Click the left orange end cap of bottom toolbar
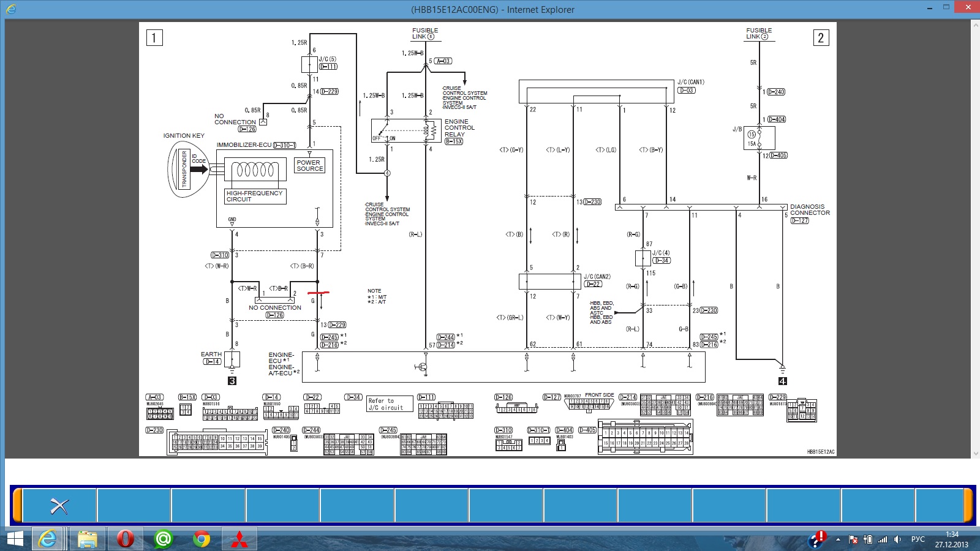The width and height of the screenshot is (980, 551). 18,506
